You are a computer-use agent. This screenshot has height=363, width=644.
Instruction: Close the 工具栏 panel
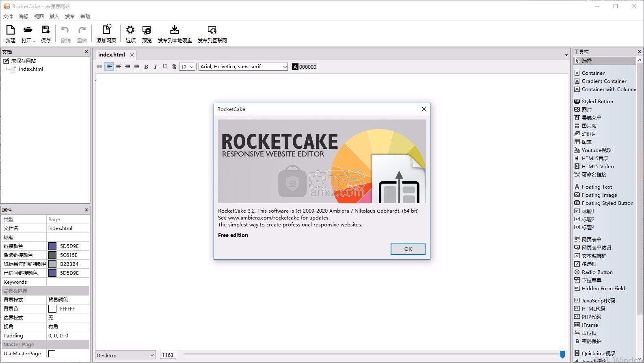click(x=639, y=52)
